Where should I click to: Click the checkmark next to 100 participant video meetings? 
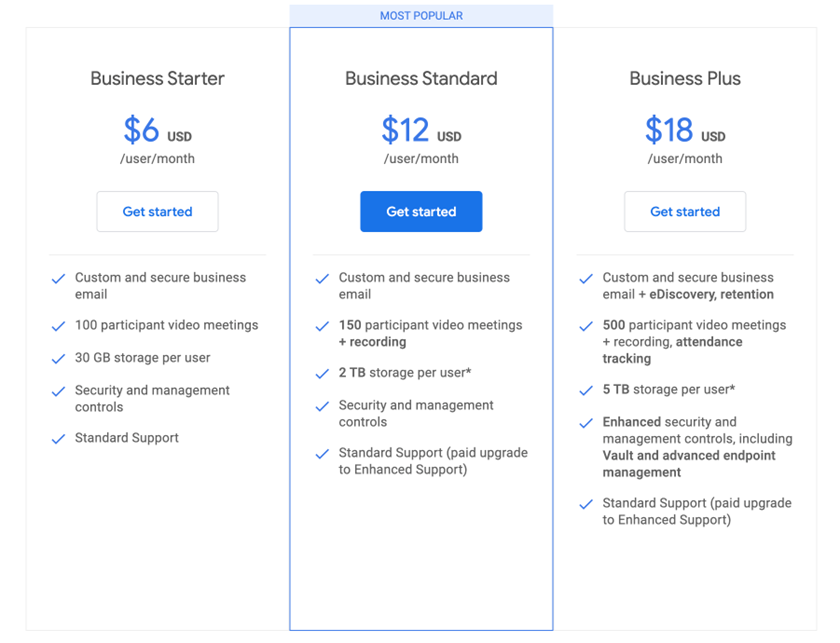[58, 326]
